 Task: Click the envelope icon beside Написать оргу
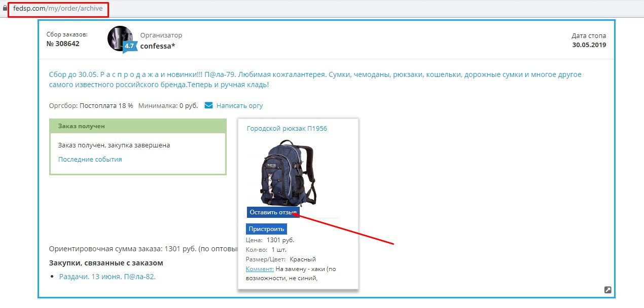coord(208,105)
